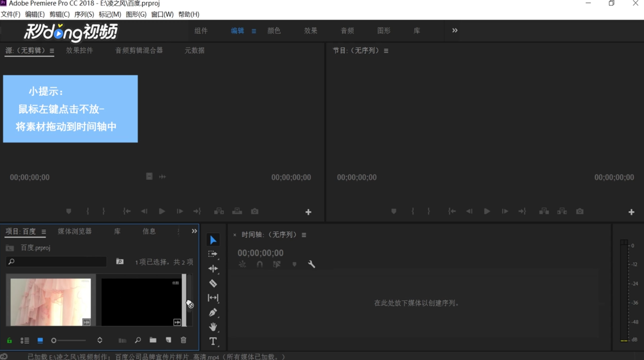Open 窗口(W) menu
The image size is (644, 360).
[x=162, y=14]
